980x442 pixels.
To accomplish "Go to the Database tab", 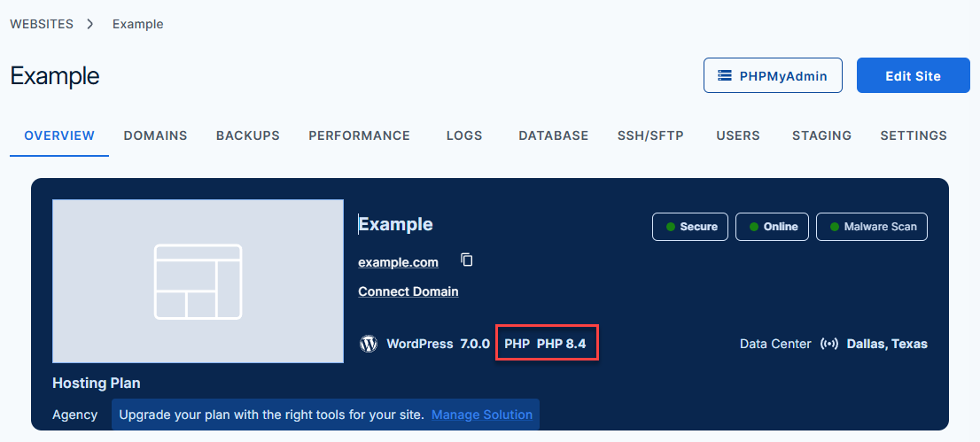I will pos(554,136).
